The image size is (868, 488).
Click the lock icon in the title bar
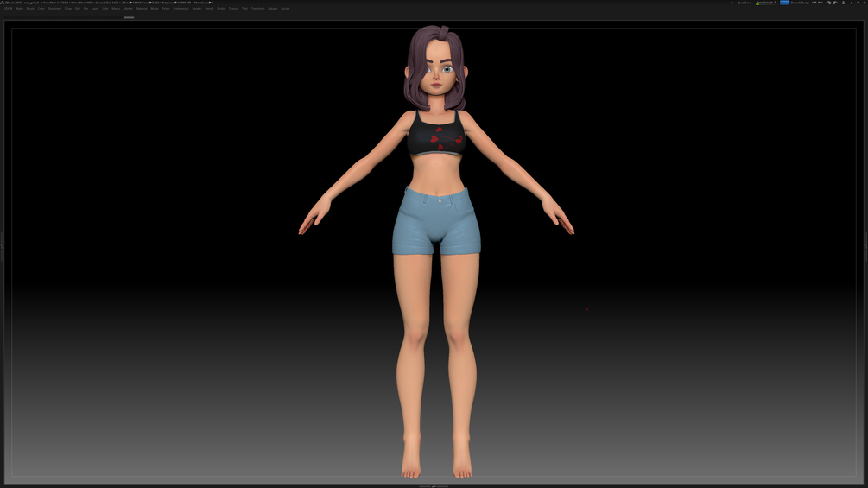[x=843, y=3]
